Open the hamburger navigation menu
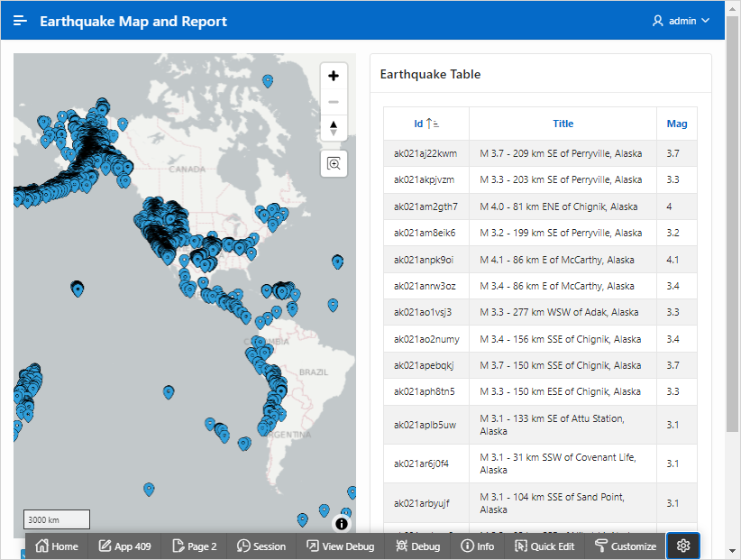The image size is (741, 560). 21,21
